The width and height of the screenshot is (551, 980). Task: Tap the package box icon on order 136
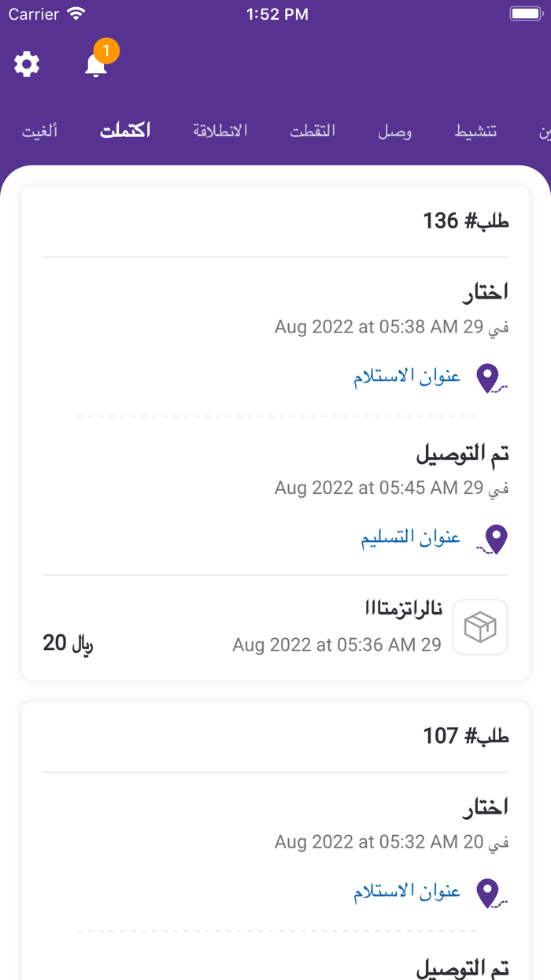(x=480, y=626)
